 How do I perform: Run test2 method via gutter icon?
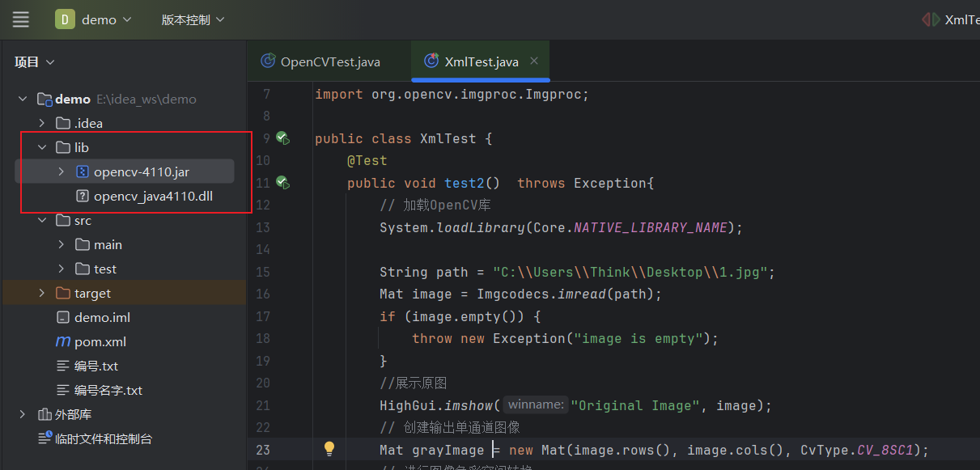click(283, 183)
